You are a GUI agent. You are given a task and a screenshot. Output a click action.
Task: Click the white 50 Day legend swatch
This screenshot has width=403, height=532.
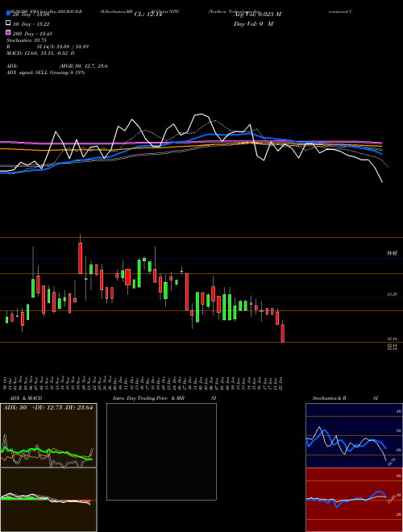tap(9, 23)
